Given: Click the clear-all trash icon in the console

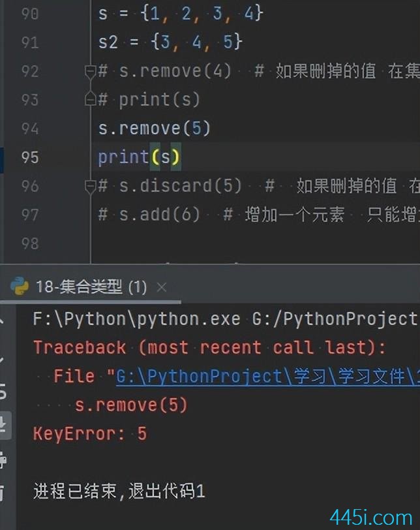Looking at the screenshot, I should coord(3,493).
